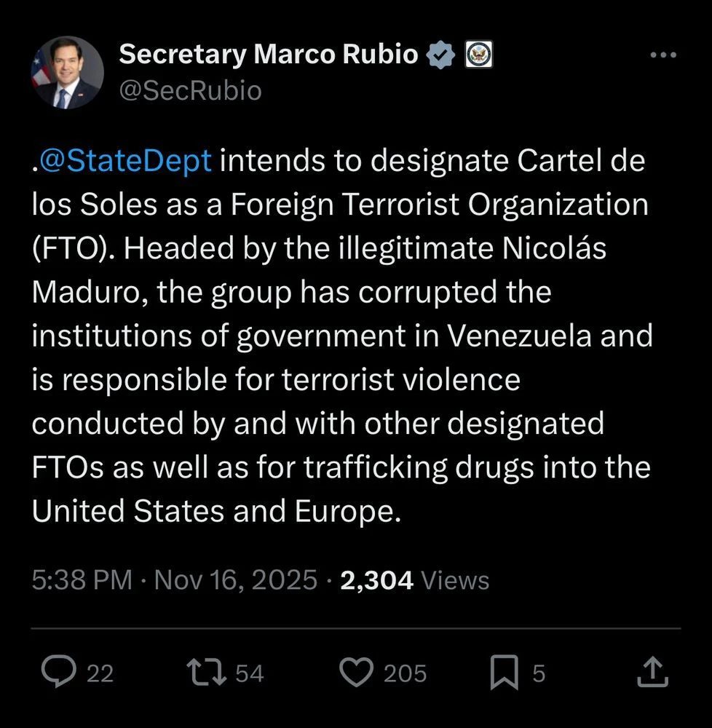Click the reply count of 22
712x728 pixels.
tap(100, 673)
